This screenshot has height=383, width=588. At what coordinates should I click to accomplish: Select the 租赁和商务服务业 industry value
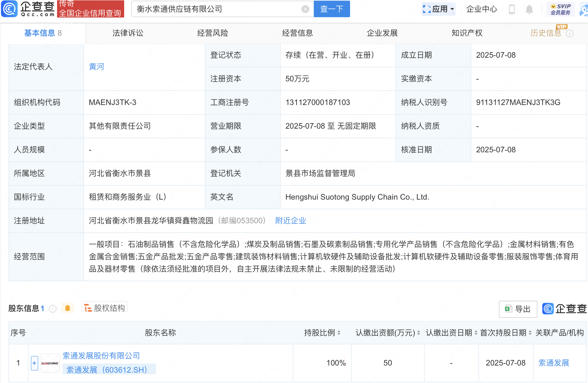128,197
